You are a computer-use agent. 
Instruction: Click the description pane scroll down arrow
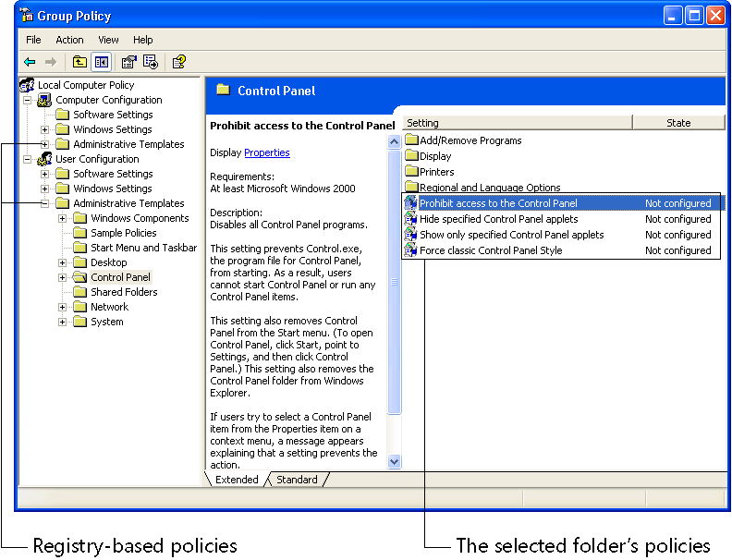point(395,461)
